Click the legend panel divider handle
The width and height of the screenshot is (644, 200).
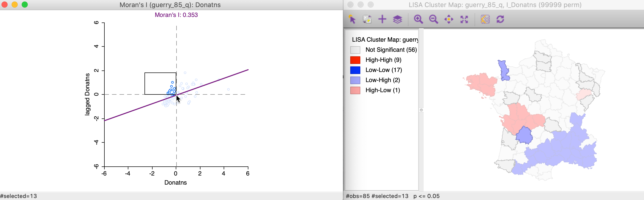pos(421,110)
